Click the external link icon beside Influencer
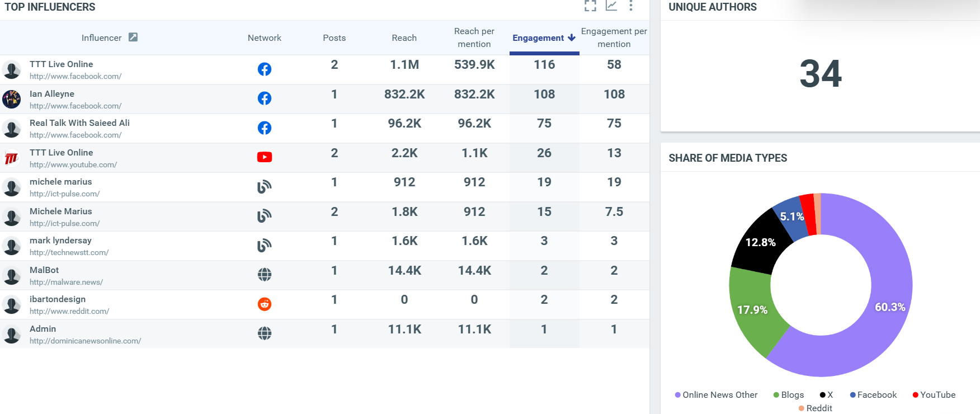The width and height of the screenshot is (980, 414). [133, 37]
